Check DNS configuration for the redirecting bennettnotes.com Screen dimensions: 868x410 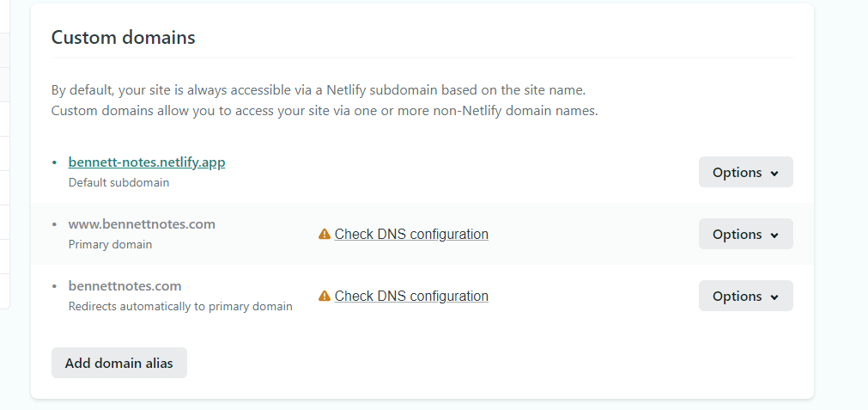coord(411,297)
